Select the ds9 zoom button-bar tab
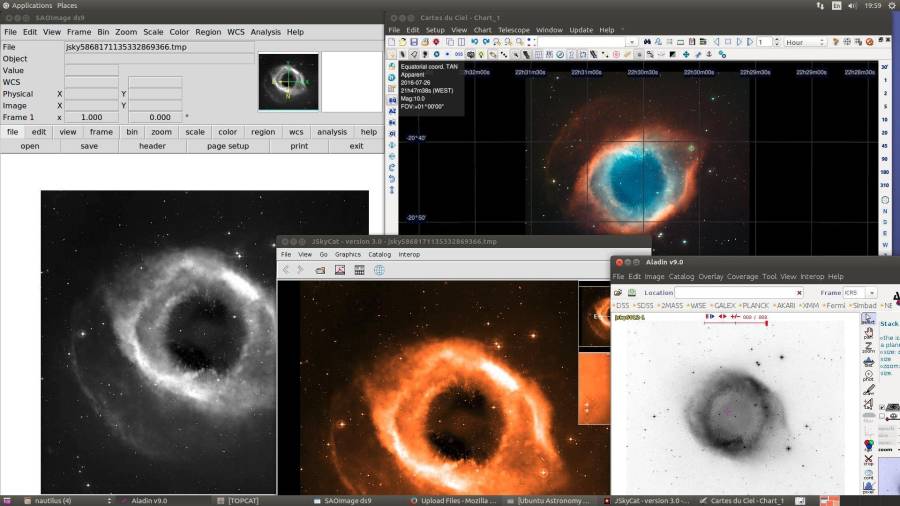 [161, 132]
